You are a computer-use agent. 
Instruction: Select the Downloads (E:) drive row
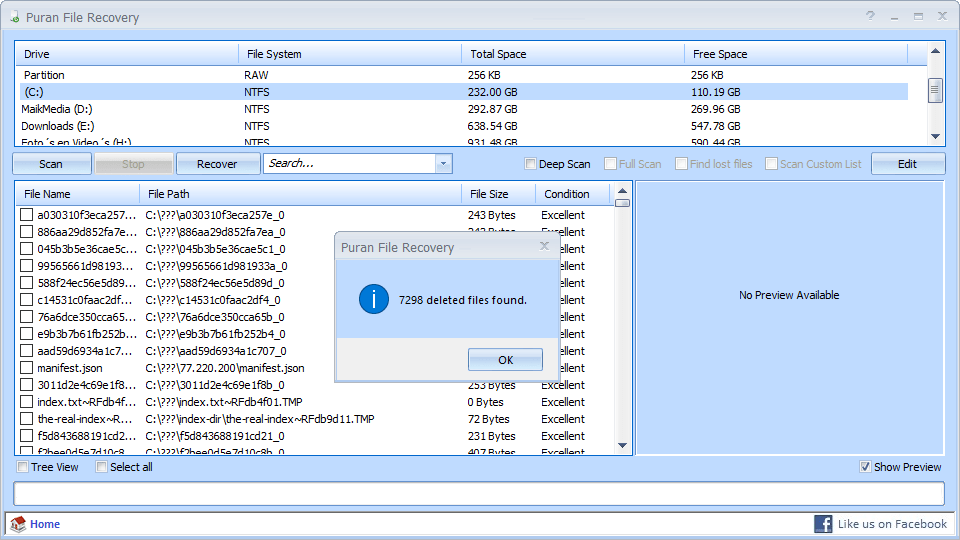pos(463,126)
